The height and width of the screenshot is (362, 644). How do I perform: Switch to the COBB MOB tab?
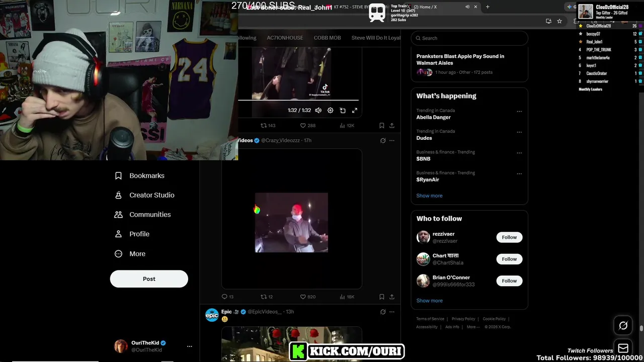[327, 38]
